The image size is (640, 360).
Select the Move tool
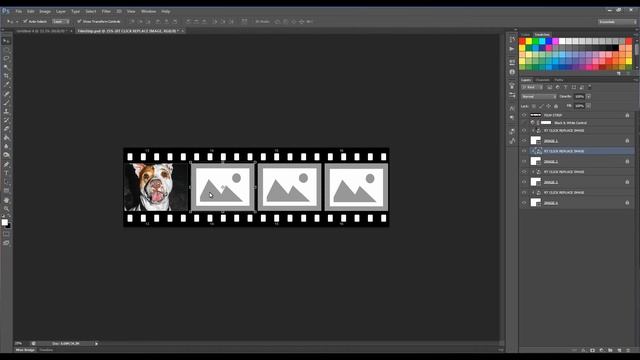[6, 41]
